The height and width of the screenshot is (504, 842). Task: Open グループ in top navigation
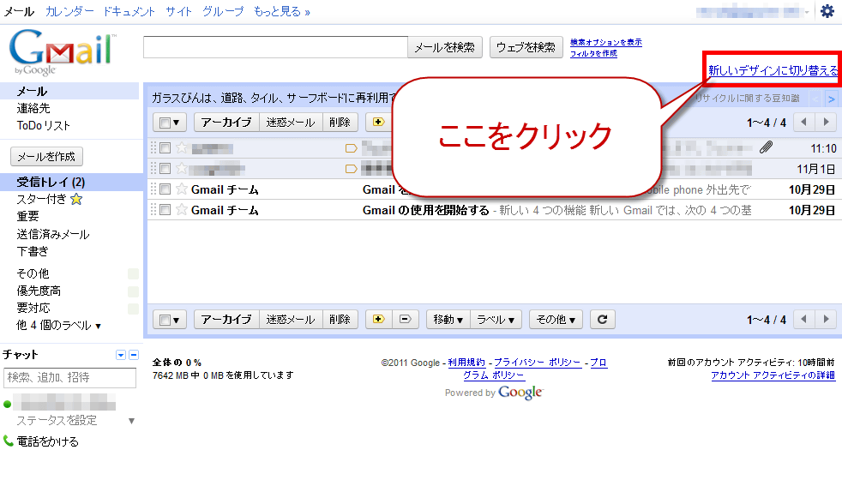(223, 11)
